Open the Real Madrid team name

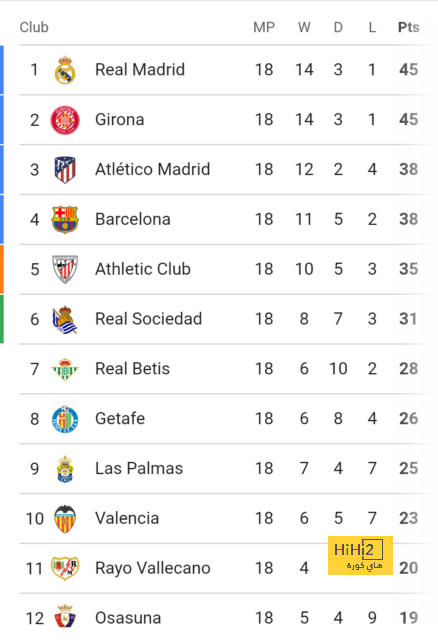tap(140, 70)
